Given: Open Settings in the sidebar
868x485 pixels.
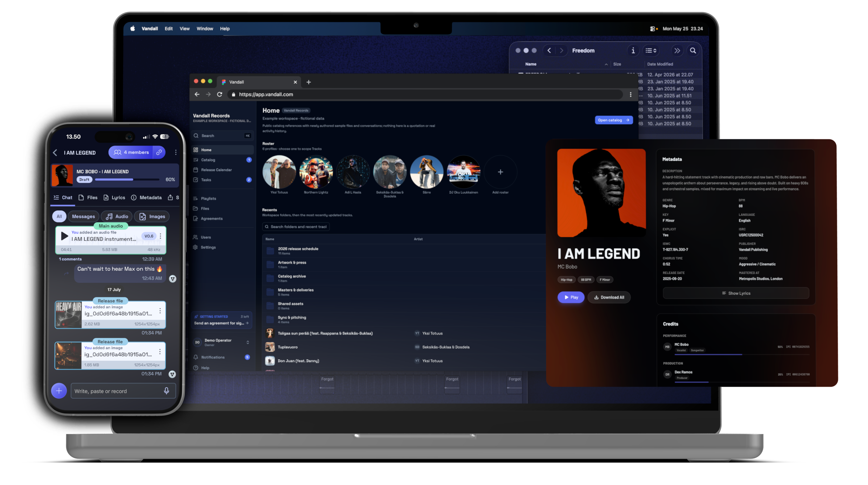Looking at the screenshot, I should coord(222,247).
